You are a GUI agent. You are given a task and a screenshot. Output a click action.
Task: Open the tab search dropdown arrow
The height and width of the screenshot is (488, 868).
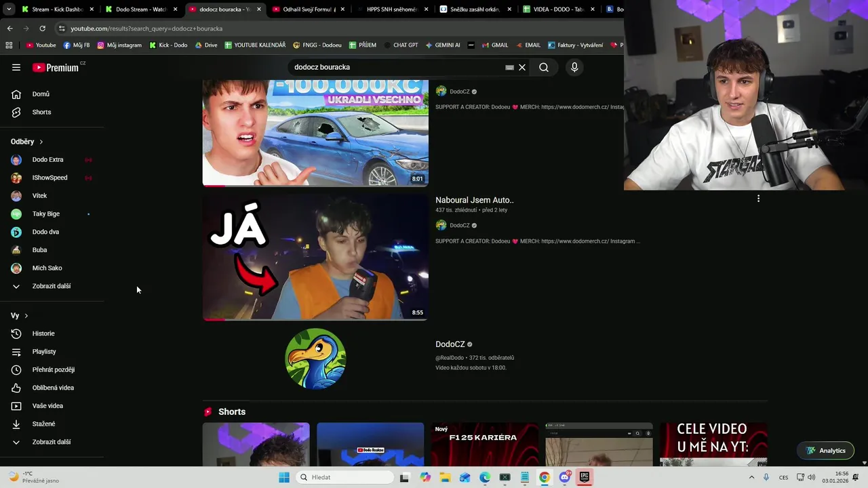(x=9, y=9)
